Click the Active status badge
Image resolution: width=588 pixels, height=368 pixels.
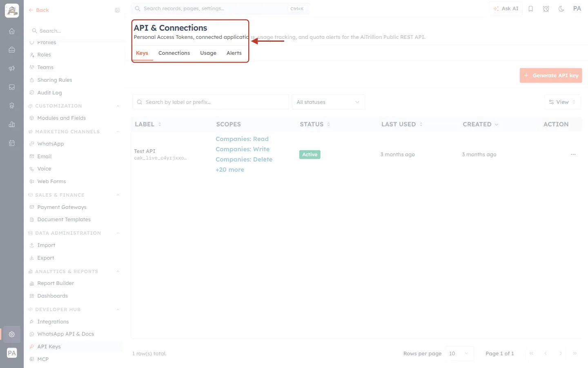310,155
